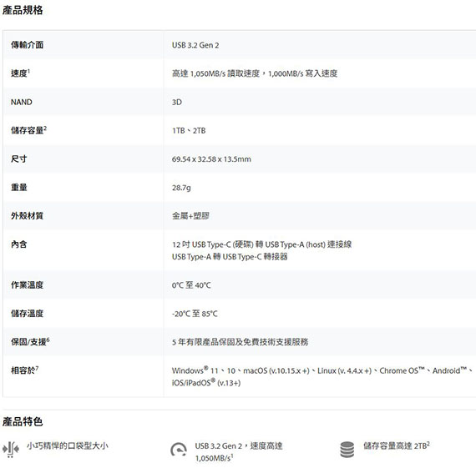Select the 產品規格 section heading

point(23,10)
